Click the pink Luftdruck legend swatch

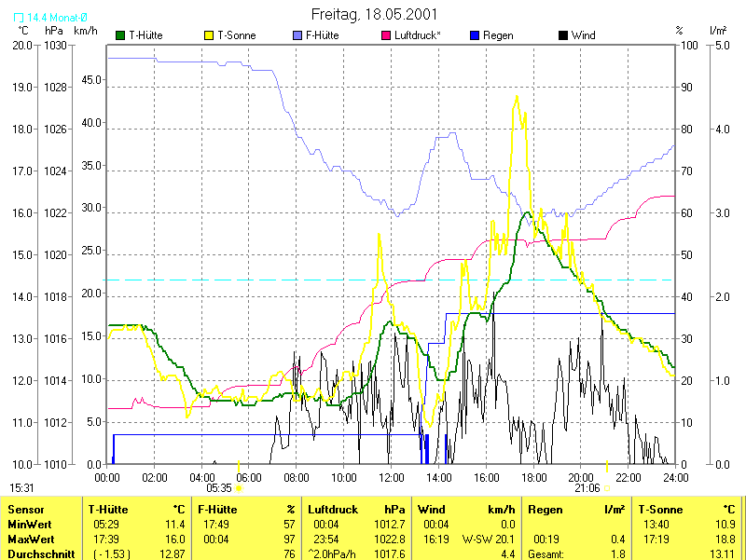tap(386, 35)
